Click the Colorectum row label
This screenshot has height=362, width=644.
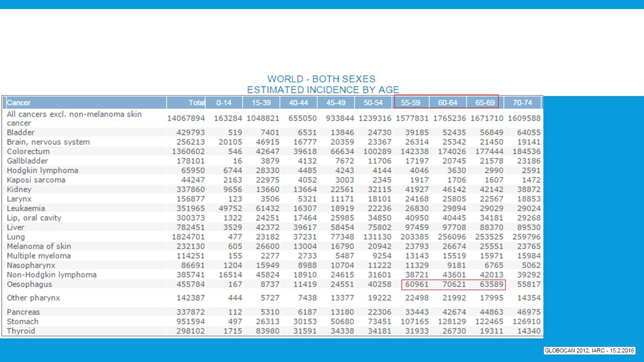(28, 151)
